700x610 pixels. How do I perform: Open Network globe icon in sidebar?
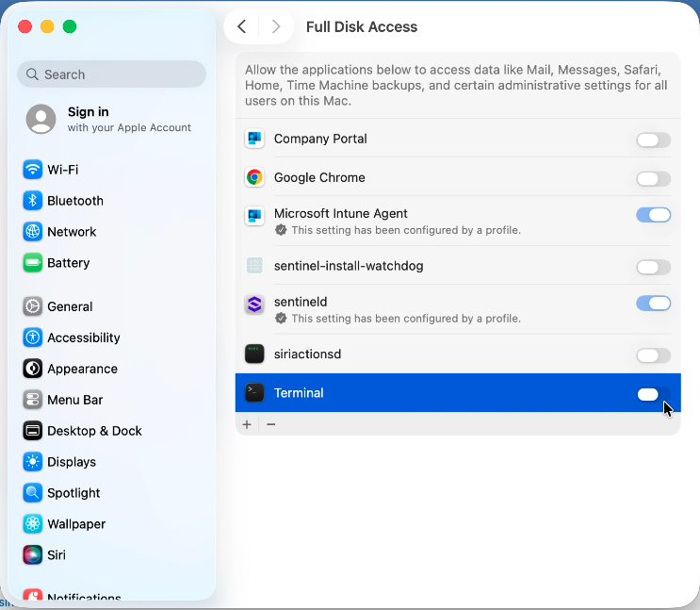click(33, 232)
